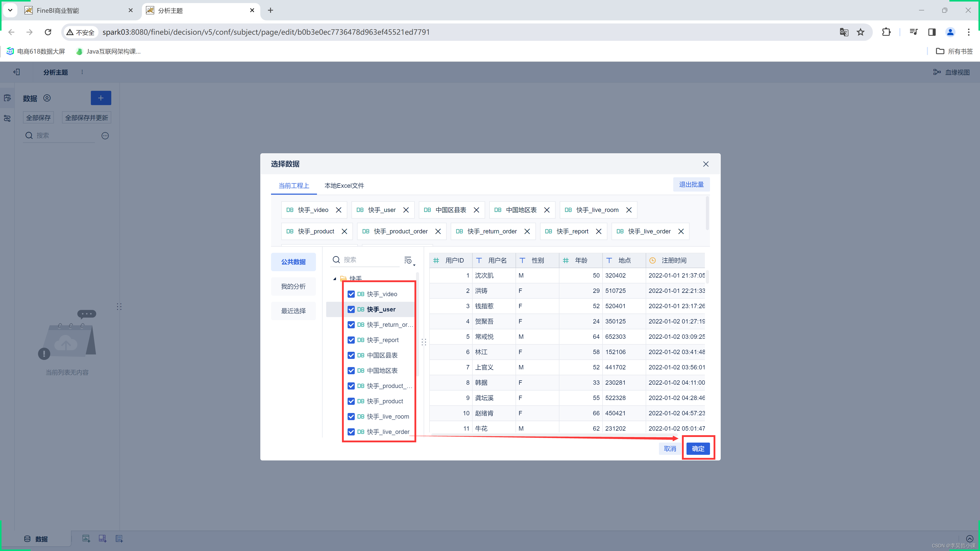The height and width of the screenshot is (551, 980).
Task: Uncheck 快手_product_… checkbox in tree
Action: click(351, 386)
